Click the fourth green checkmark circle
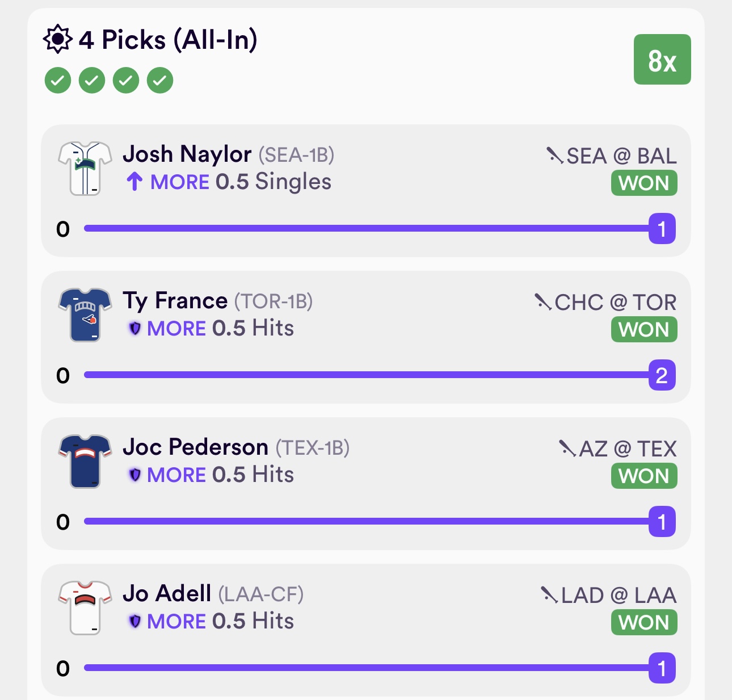Viewport: 732px width, 700px height. click(160, 81)
